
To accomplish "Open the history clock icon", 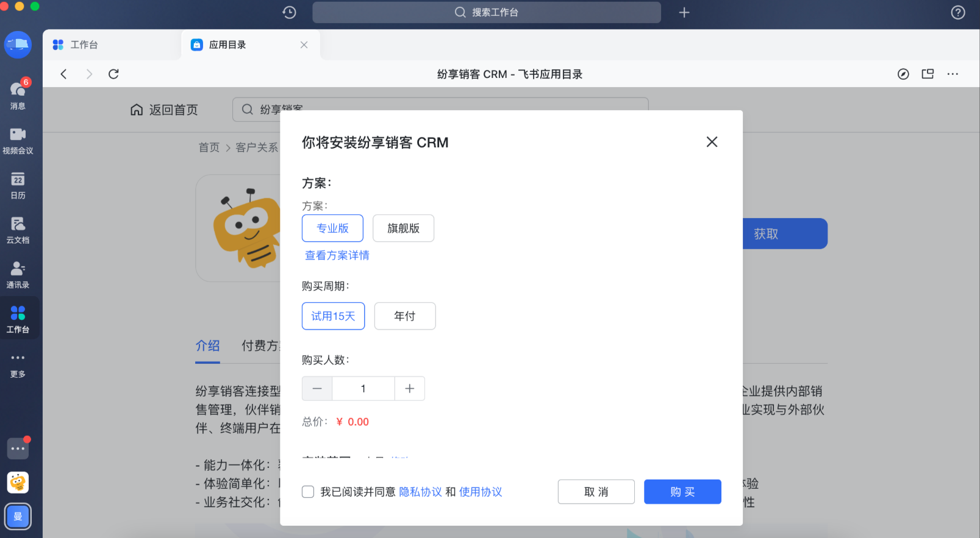I will pos(289,12).
